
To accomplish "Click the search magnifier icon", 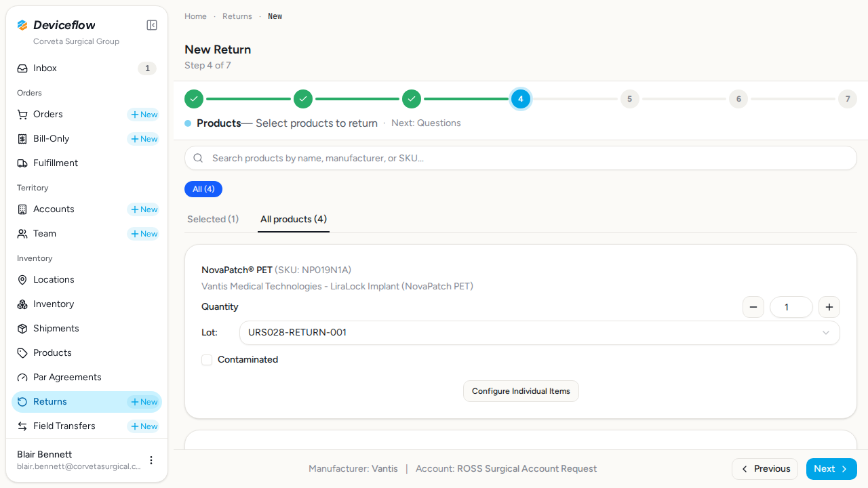I will [198, 158].
